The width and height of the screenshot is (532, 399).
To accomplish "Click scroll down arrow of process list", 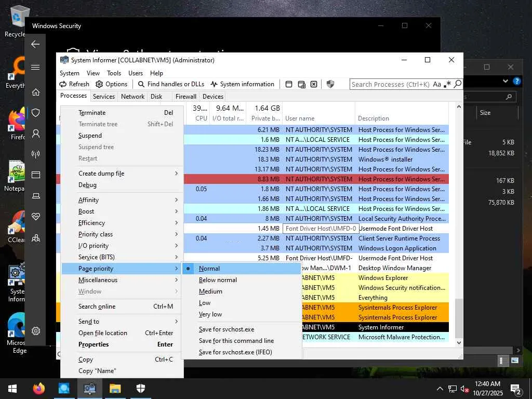I will (459, 343).
